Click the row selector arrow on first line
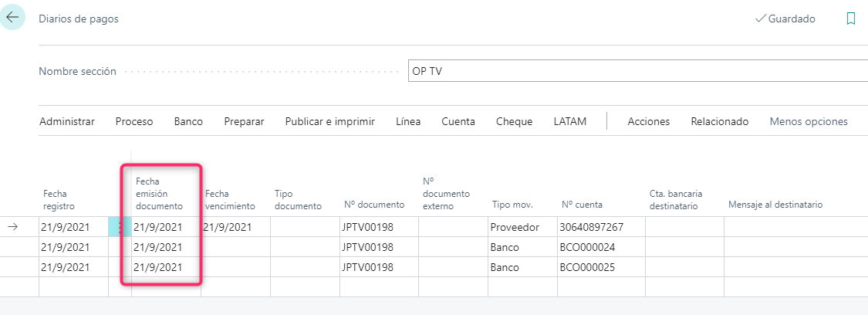This screenshot has height=315, width=868. pyautogui.click(x=13, y=227)
